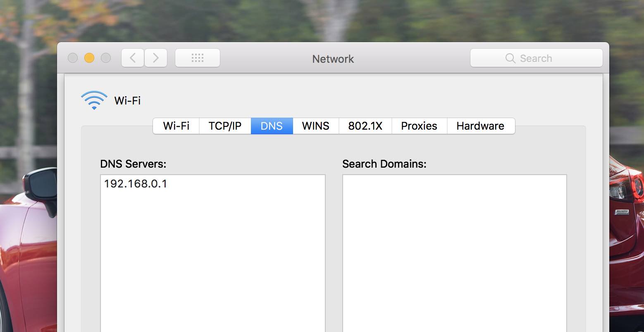Go to the WINS tab

click(x=315, y=126)
